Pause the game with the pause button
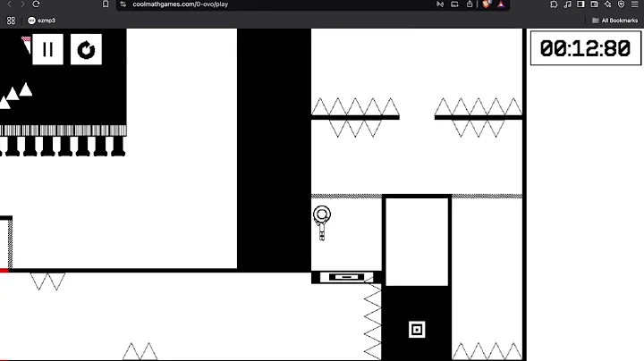 47,50
